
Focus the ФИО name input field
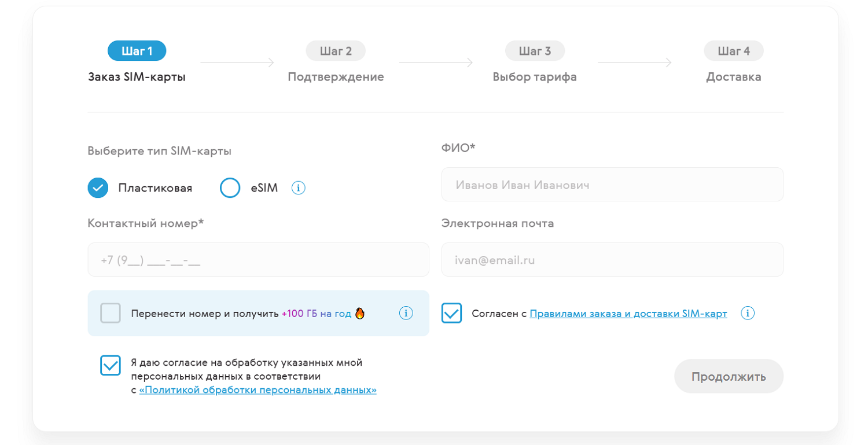[x=612, y=185]
